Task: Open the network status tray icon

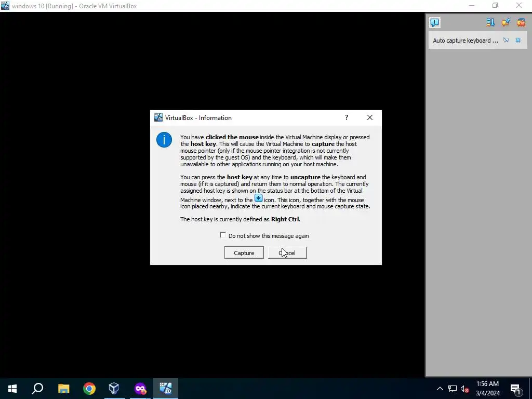Action: pos(453,389)
